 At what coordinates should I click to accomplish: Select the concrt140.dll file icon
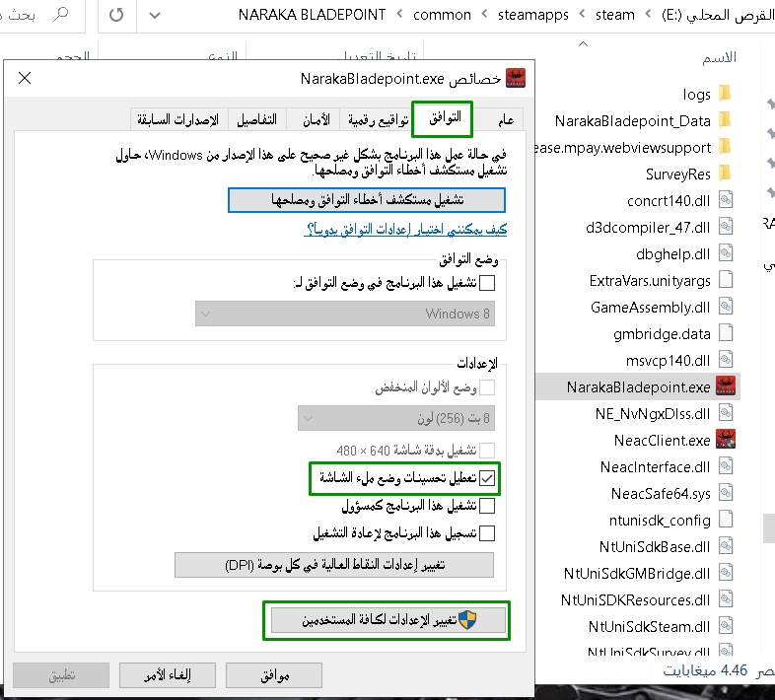725,200
